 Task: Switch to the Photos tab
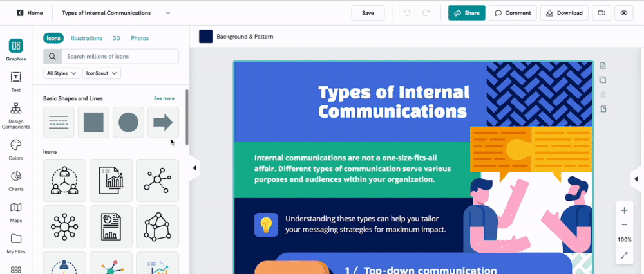pyautogui.click(x=140, y=38)
